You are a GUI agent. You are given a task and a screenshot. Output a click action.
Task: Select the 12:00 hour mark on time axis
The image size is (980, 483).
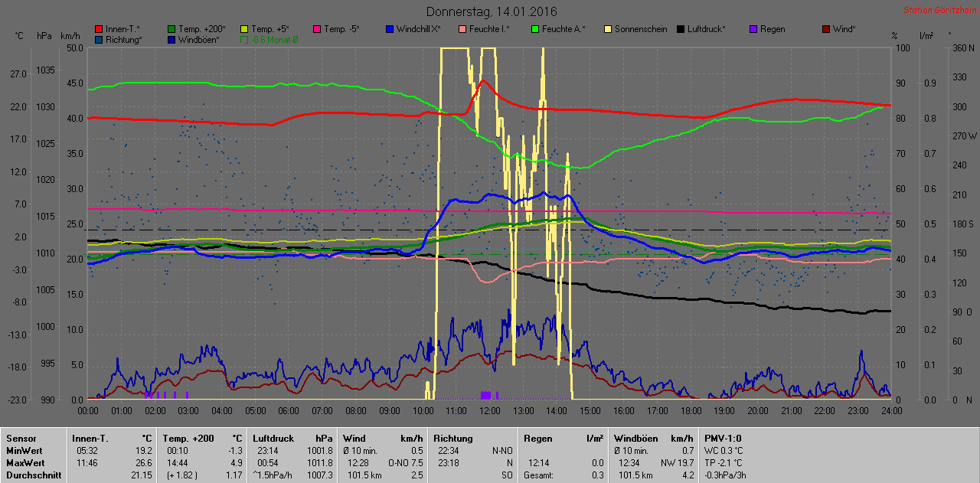point(490,411)
